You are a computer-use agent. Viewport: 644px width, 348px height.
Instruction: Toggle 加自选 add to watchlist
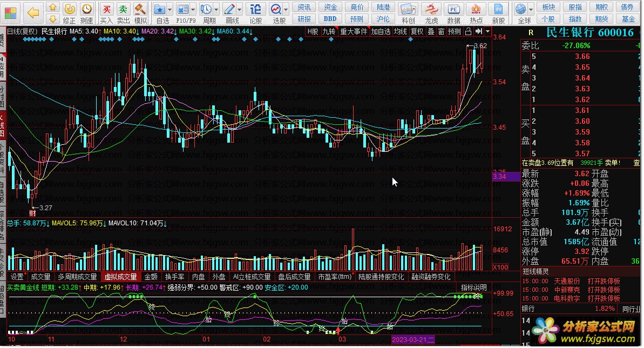tap(381, 31)
